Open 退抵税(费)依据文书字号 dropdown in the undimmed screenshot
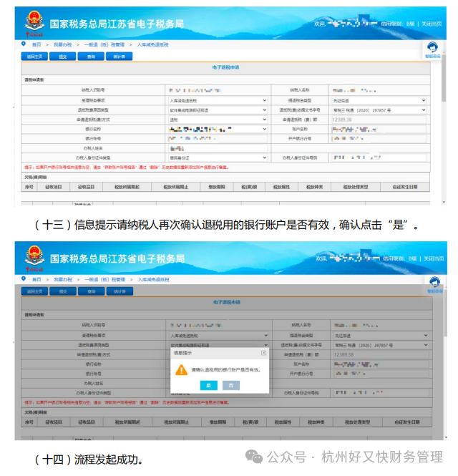458x476 pixels. (x=379, y=110)
